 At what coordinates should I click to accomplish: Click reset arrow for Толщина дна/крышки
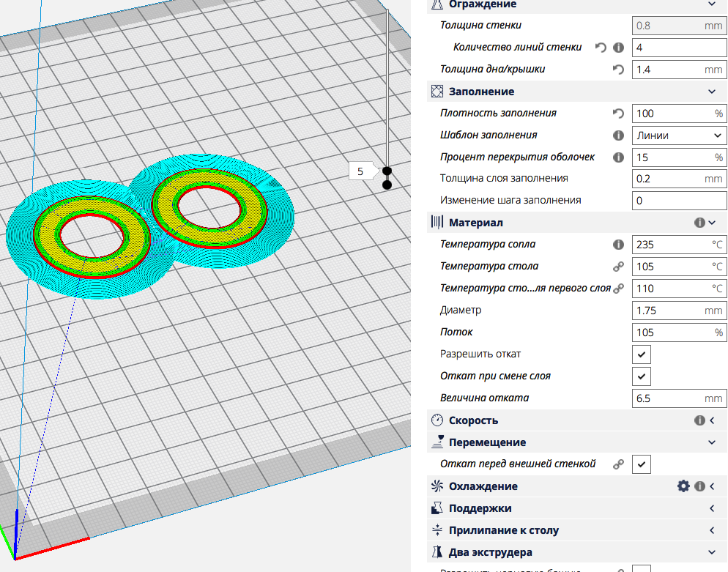[x=618, y=70]
